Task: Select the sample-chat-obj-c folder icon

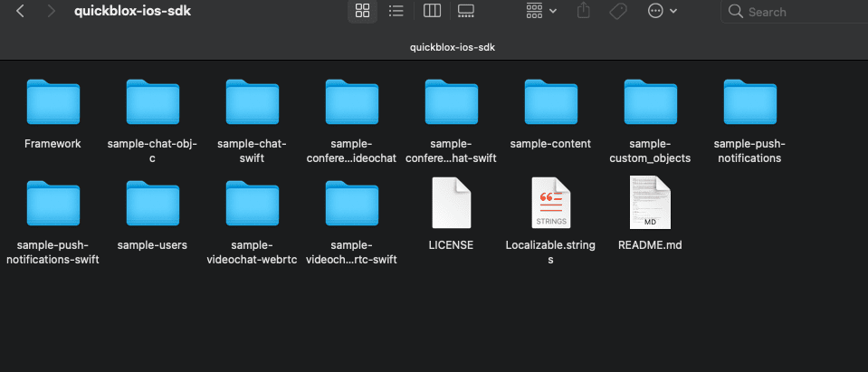Action: (153, 102)
